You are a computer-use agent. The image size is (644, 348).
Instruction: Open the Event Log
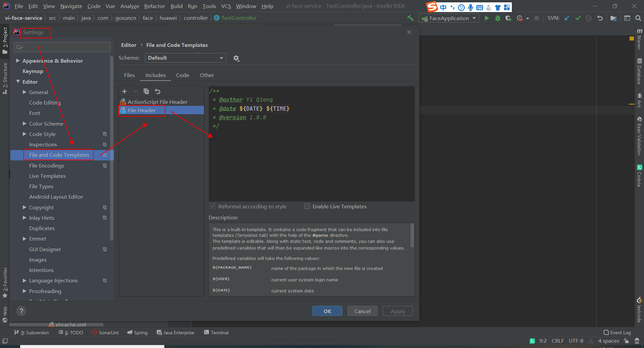617,333
